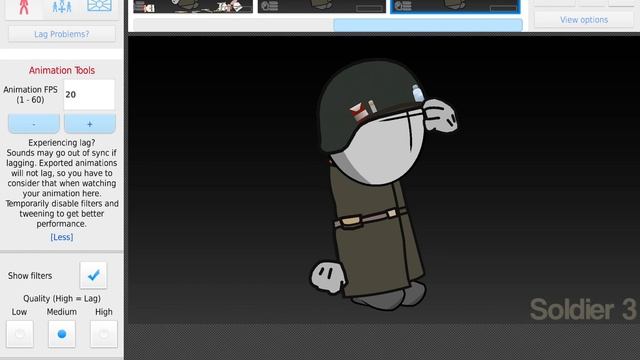Focus the Animation FPS input field

point(89,95)
